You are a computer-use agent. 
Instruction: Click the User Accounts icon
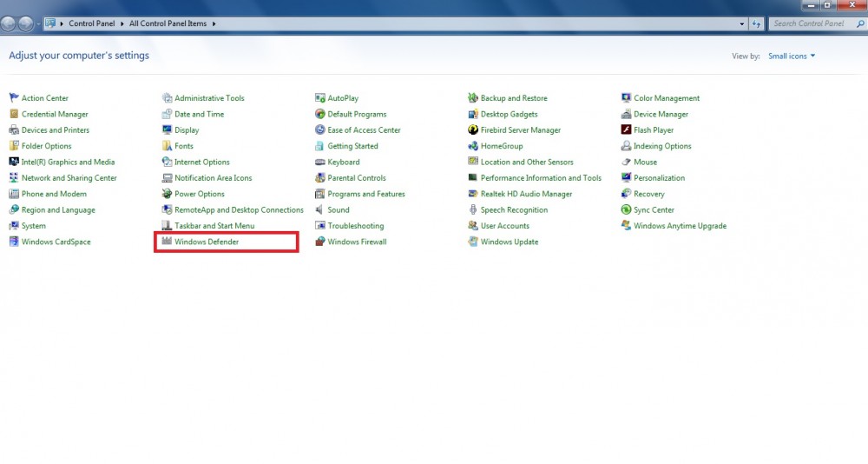pyautogui.click(x=473, y=226)
